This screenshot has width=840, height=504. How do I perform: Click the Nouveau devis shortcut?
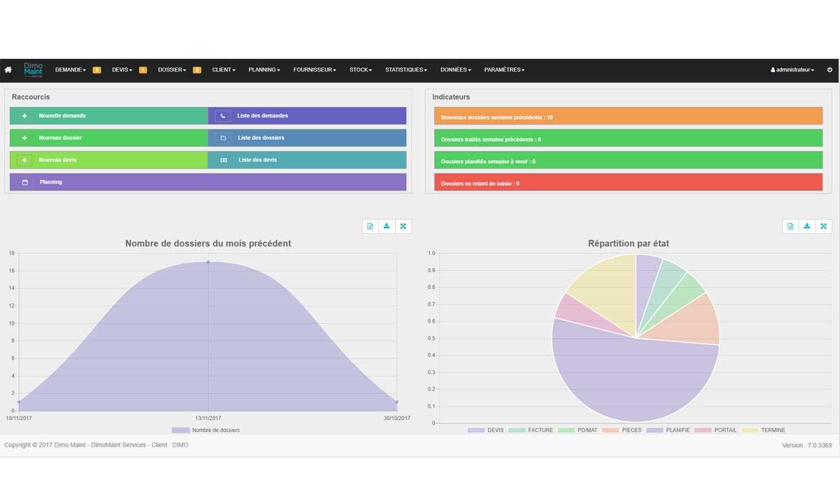[108, 160]
